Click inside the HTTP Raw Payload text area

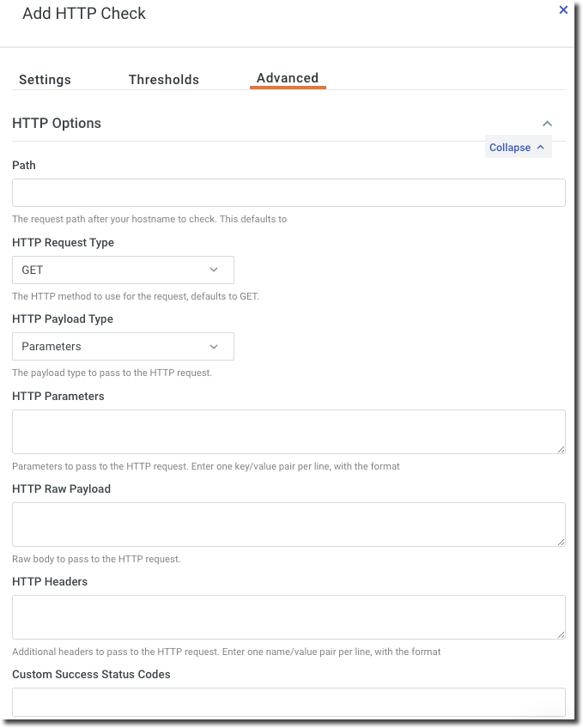coord(288,524)
